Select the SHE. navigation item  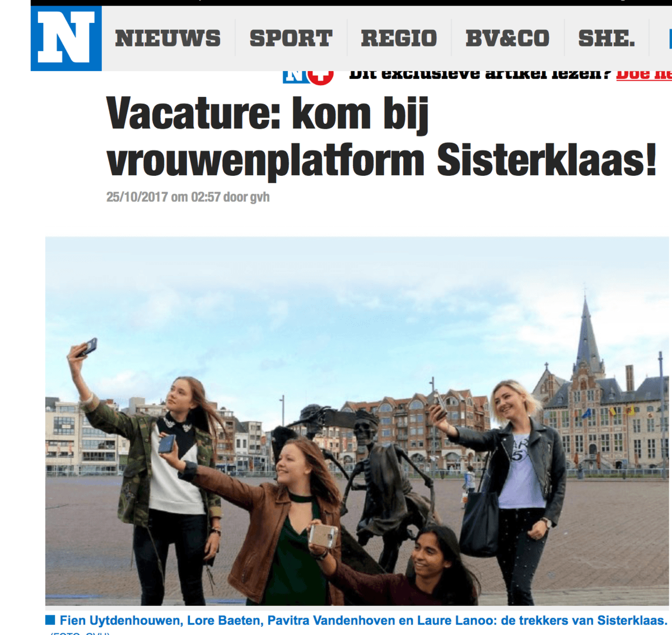[607, 38]
